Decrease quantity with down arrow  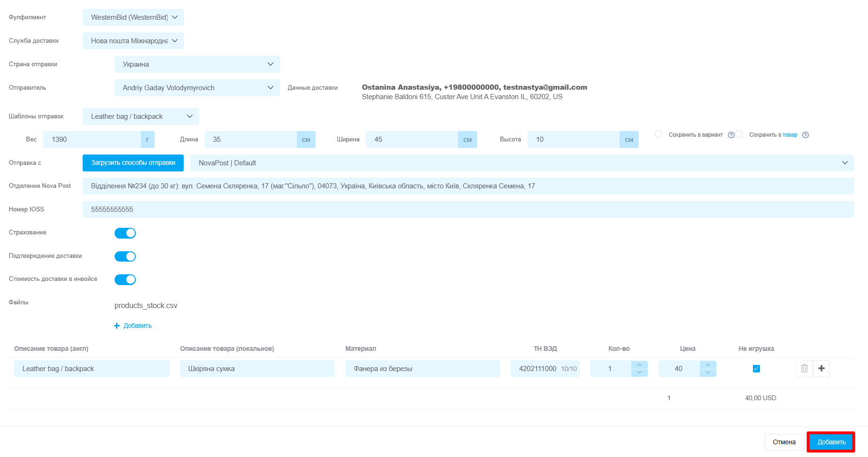tap(639, 372)
